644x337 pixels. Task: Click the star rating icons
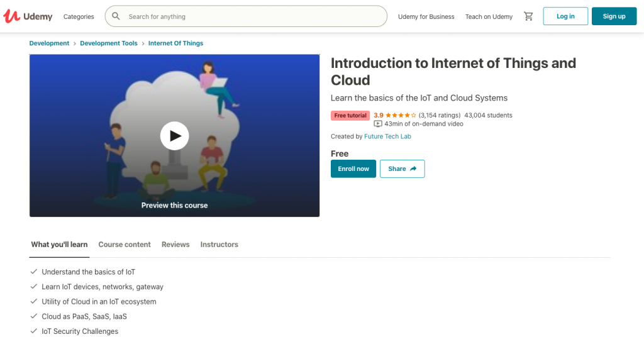coord(401,115)
